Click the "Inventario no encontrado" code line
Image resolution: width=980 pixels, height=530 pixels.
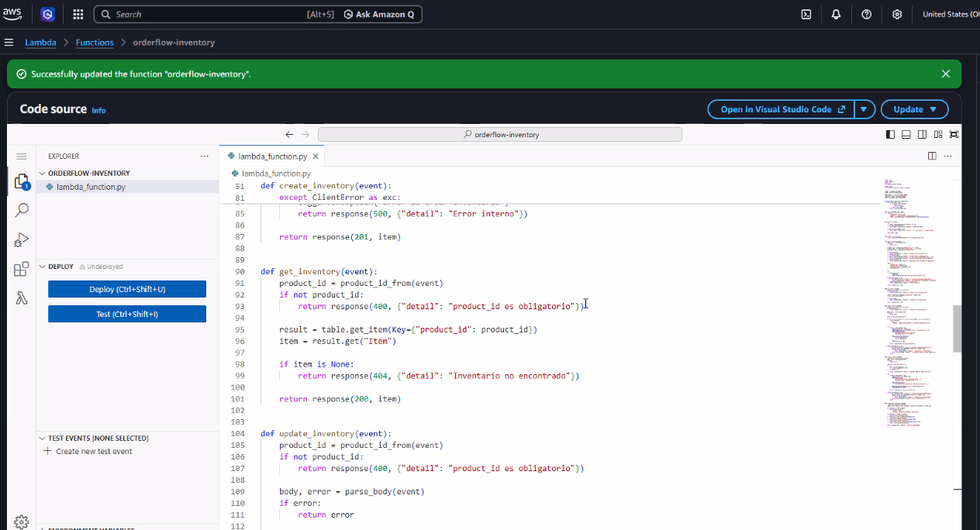pos(438,376)
